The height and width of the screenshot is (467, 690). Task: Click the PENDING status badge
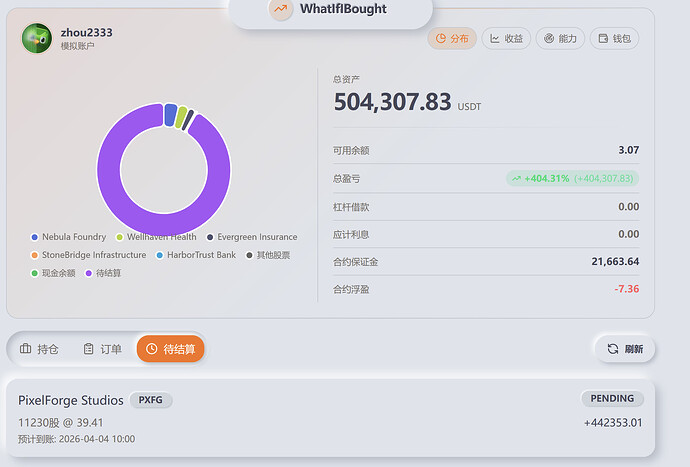[x=612, y=398]
